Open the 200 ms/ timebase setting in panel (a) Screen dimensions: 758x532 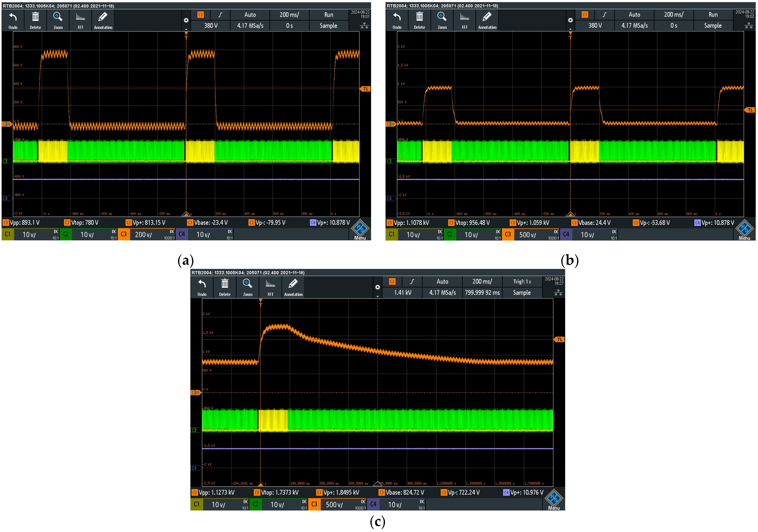(289, 14)
